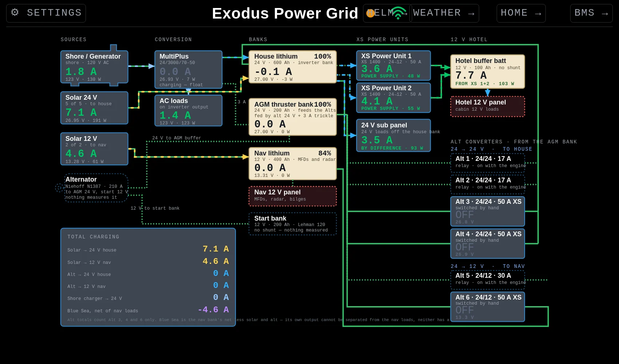Image resolution: width=619 pixels, height=364 pixels.
Task: Select the AGM thruster bank card
Action: pos(293,117)
